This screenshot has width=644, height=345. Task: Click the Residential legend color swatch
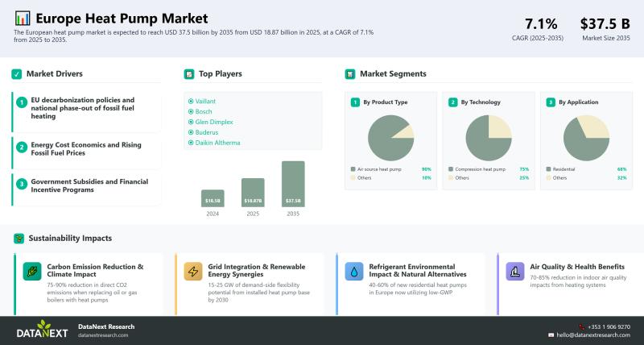click(x=547, y=169)
